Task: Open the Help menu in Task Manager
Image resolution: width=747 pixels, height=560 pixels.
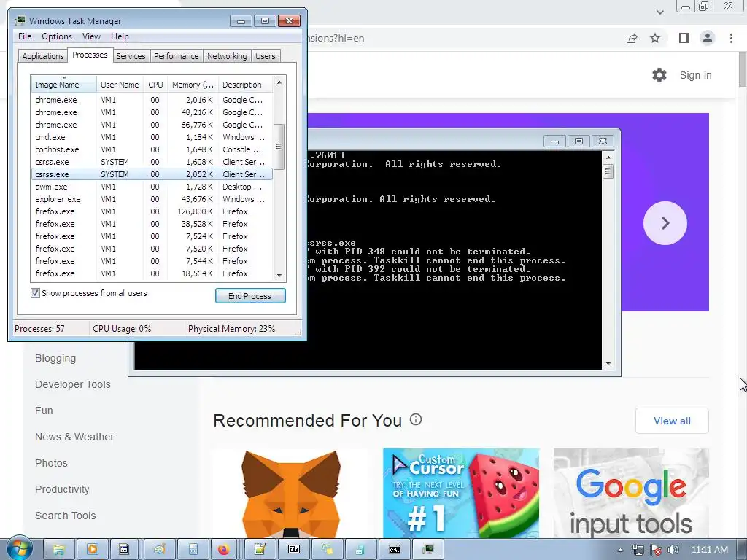Action: coord(120,36)
